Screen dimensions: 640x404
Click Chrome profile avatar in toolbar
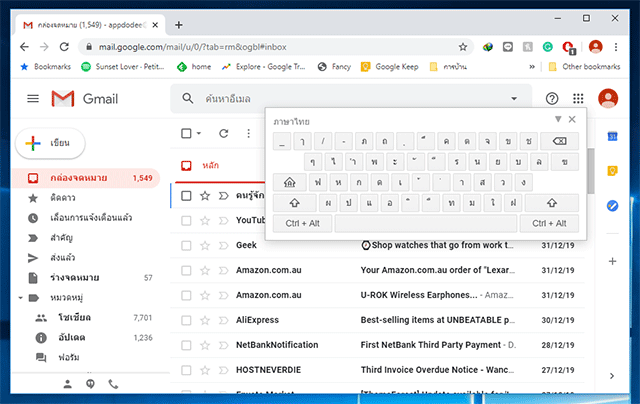tap(596, 47)
